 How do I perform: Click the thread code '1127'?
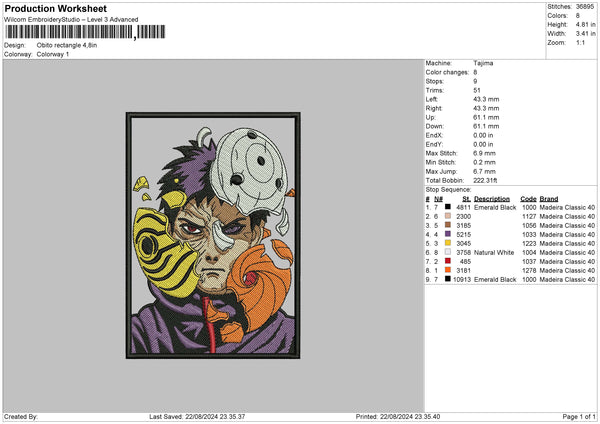click(529, 217)
